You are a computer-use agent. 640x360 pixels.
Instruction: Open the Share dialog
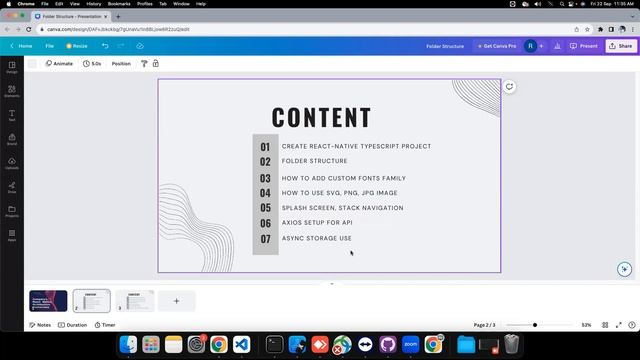tap(621, 46)
